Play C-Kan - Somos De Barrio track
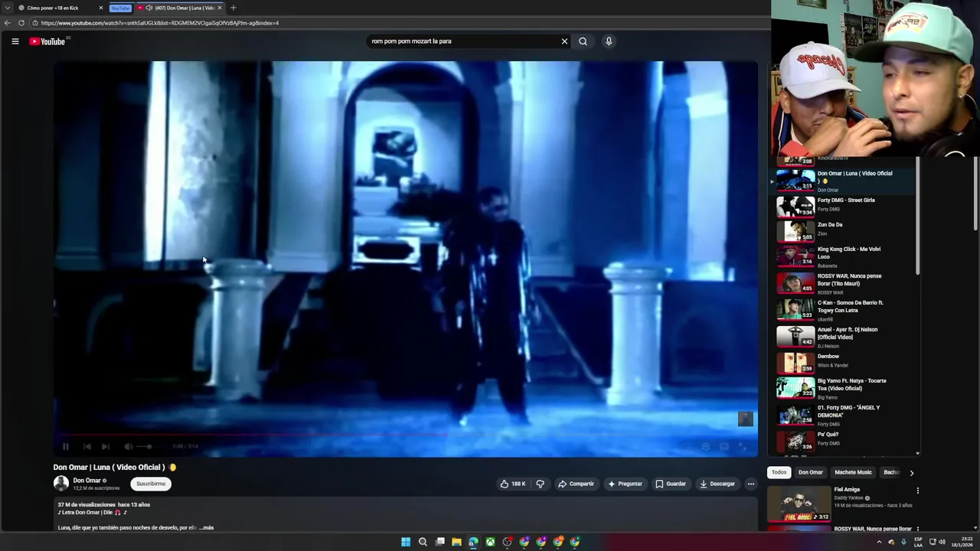The height and width of the screenshot is (551, 980). coord(842,310)
